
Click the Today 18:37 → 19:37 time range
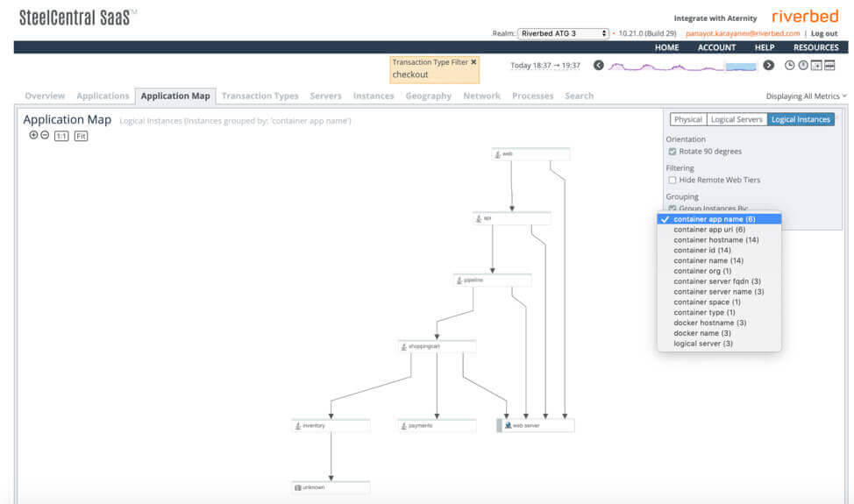click(545, 66)
